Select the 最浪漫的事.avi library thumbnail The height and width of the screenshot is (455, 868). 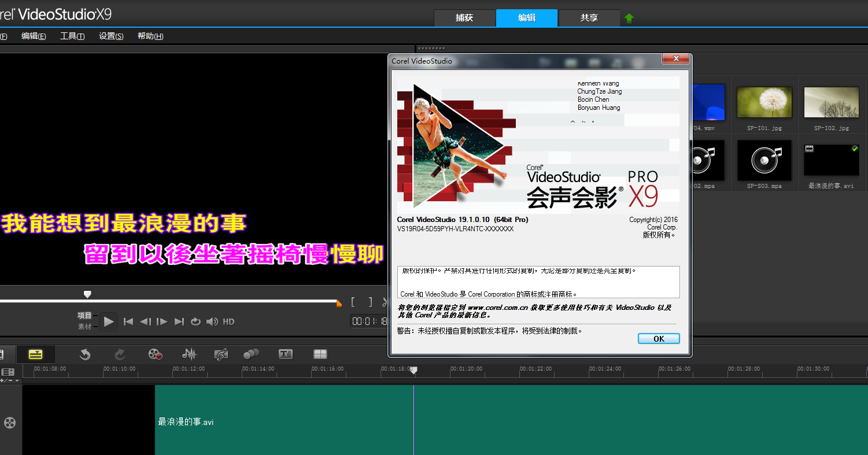click(x=832, y=160)
